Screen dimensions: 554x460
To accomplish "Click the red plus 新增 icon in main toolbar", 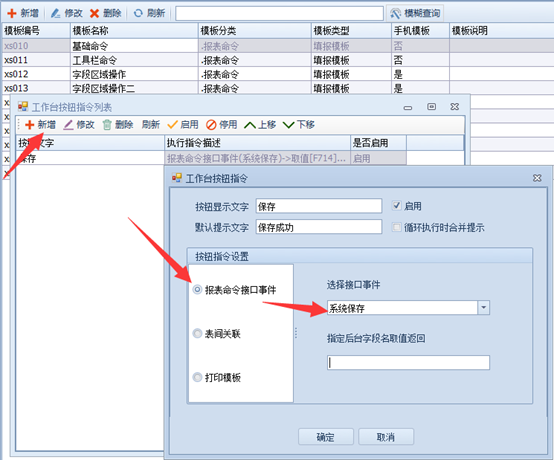I will (12, 13).
